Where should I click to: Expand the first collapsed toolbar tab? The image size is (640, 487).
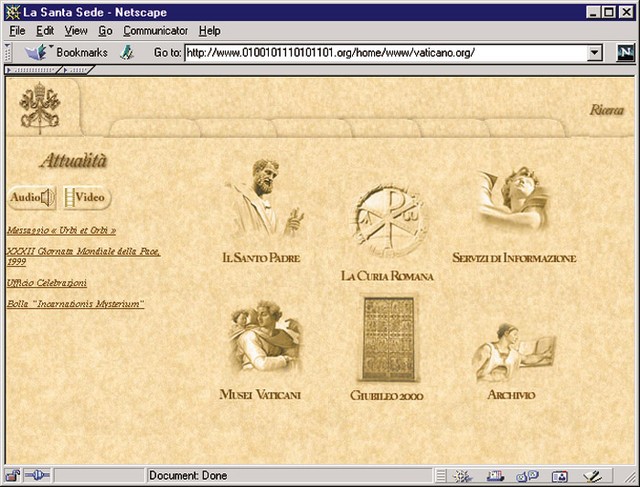(x=32, y=70)
